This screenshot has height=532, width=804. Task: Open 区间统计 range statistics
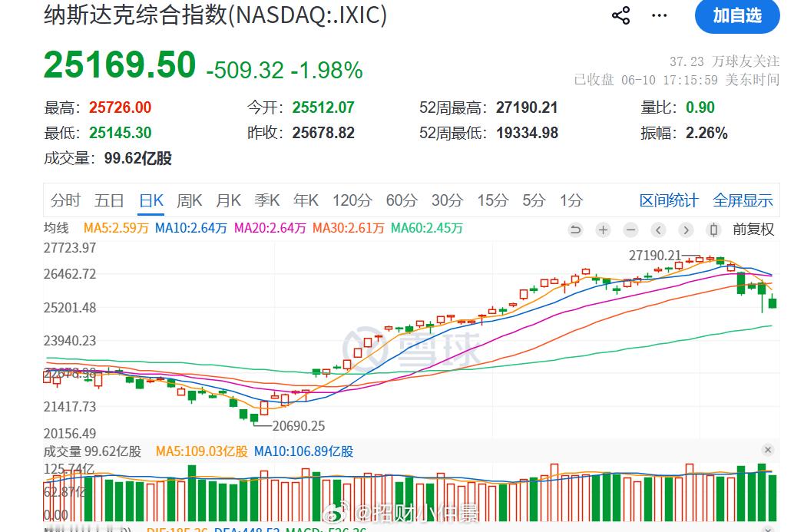point(669,200)
